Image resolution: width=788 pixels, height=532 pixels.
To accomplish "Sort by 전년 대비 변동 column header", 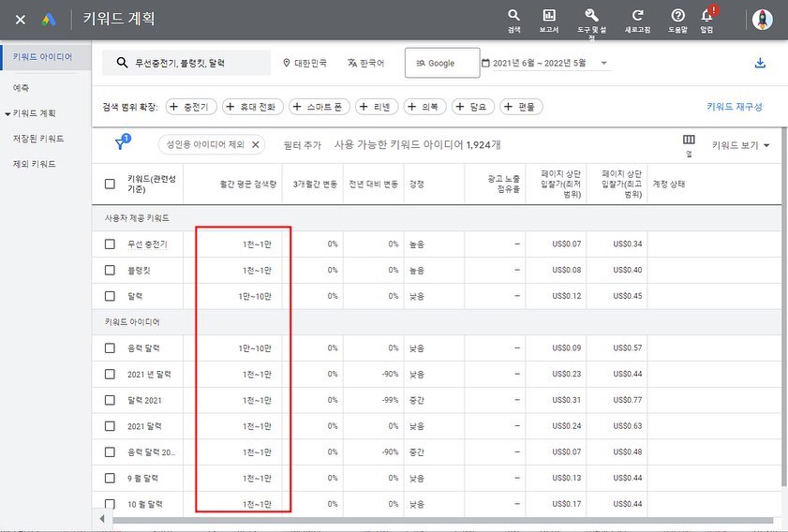I will pyautogui.click(x=374, y=185).
